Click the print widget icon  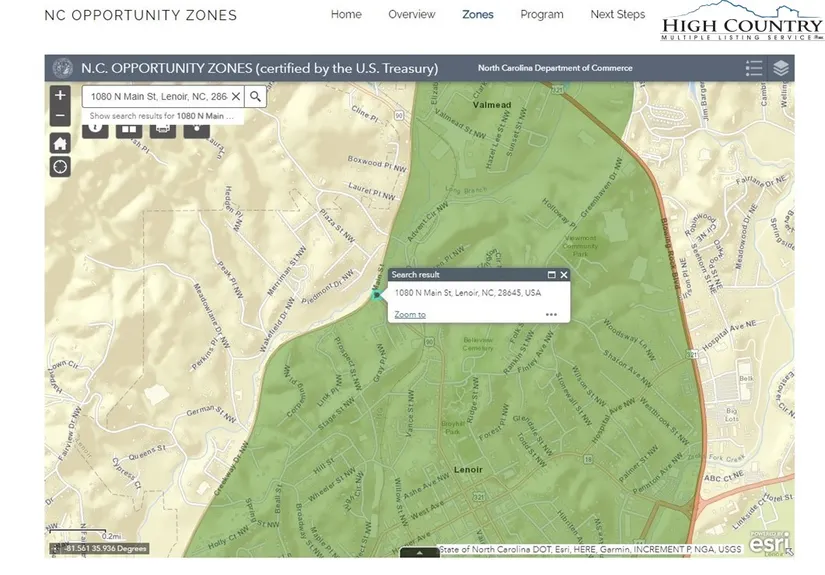coord(162,128)
